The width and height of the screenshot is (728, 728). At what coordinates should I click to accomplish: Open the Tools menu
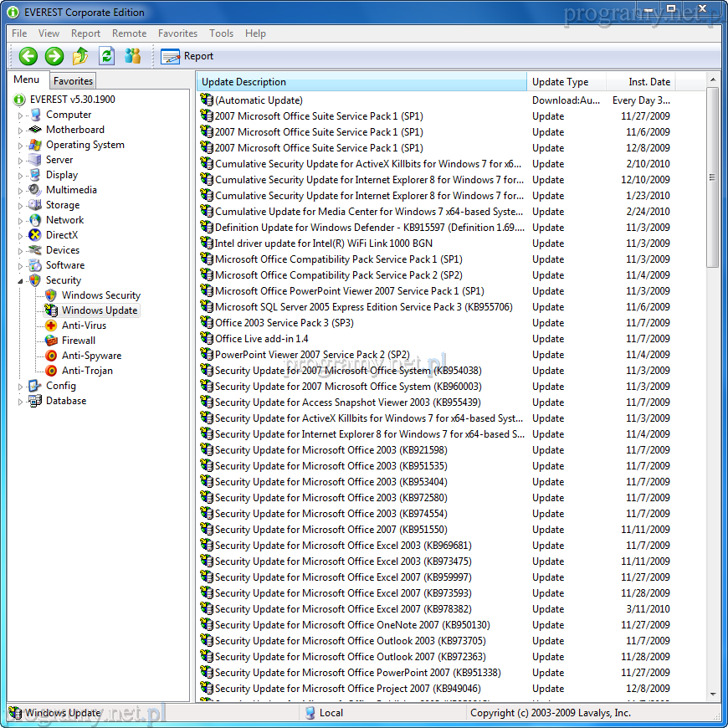coord(221,33)
